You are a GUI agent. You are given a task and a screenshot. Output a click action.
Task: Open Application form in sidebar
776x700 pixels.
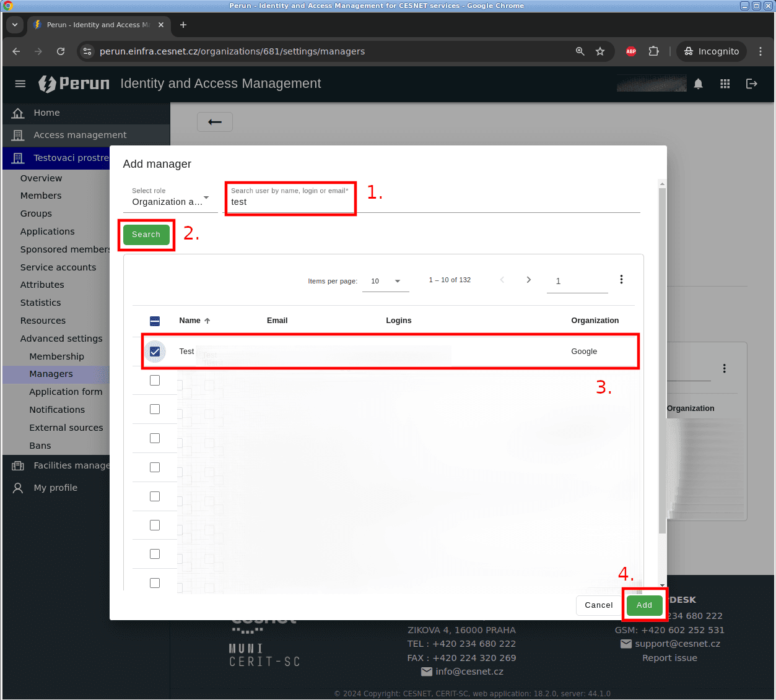point(66,392)
